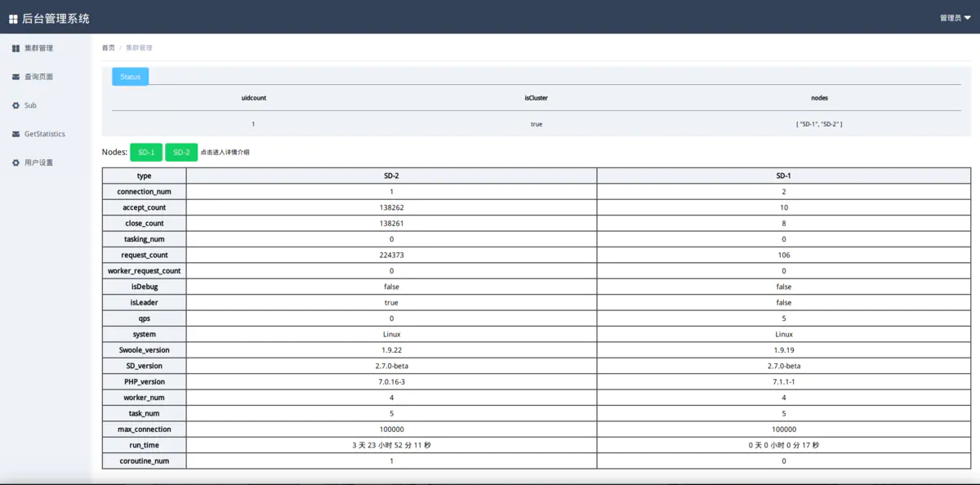Open 集群管理 in the sidebar
Viewport: 980px width, 485px height.
tap(46, 48)
